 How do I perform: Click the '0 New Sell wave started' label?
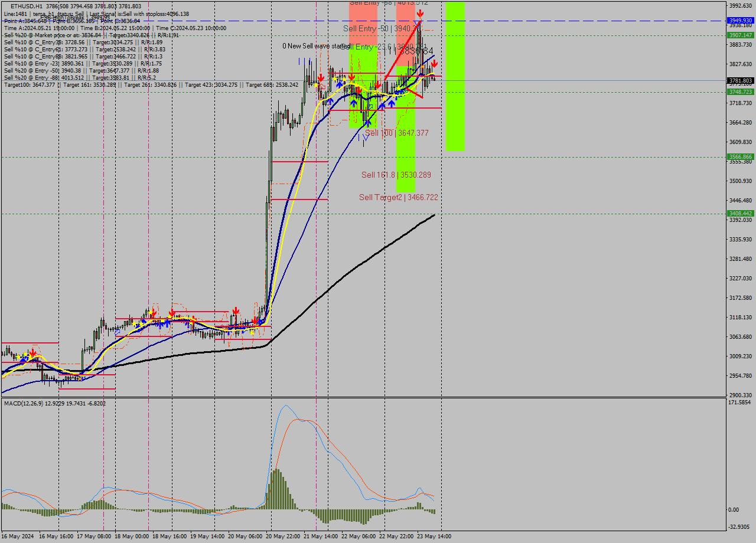coord(316,46)
